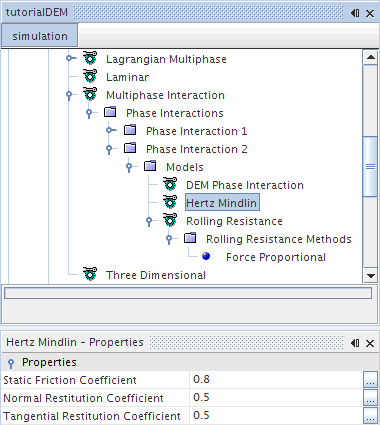Open editor for Static Friction Coefficient

pos(370,380)
